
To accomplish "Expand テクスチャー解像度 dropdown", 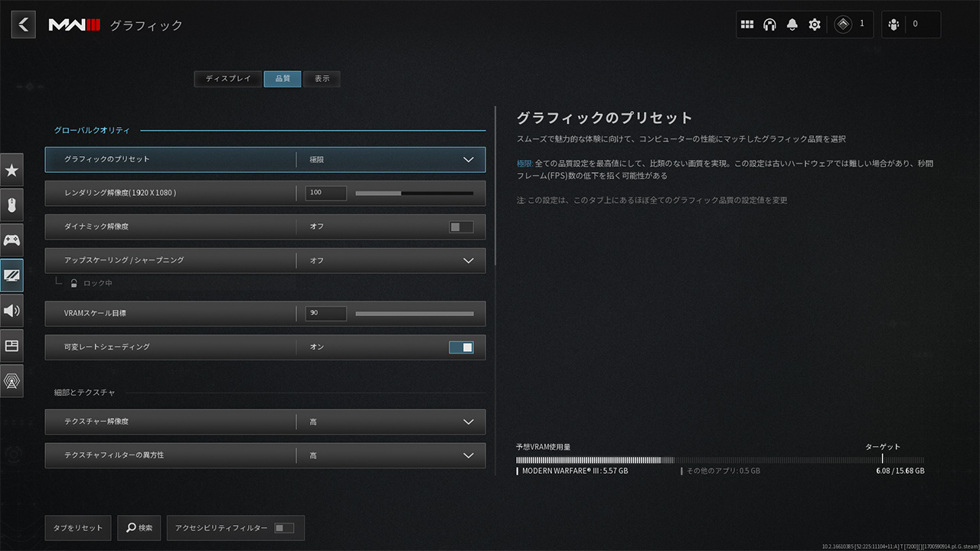I will [x=468, y=422].
